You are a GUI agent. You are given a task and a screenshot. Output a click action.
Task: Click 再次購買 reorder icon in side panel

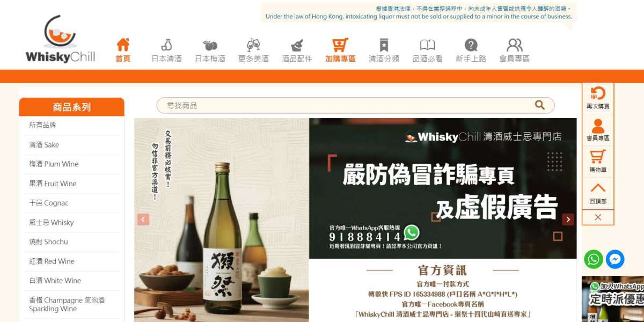tap(598, 98)
